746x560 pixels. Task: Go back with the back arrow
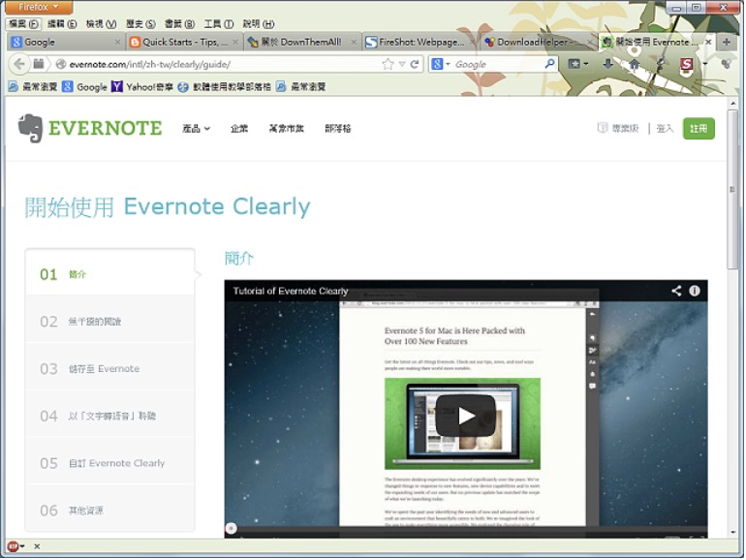pos(19,64)
